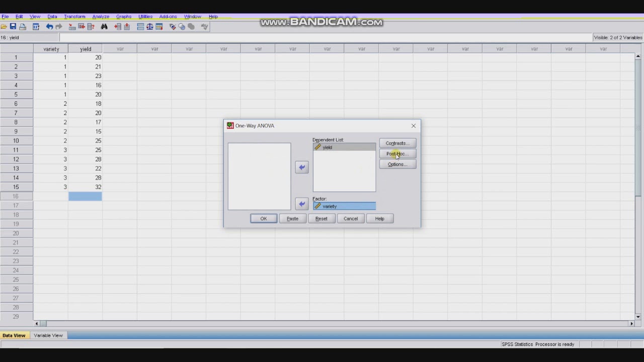This screenshot has height=362, width=644.
Task: Select variety in the Factor field
Action: (x=344, y=206)
